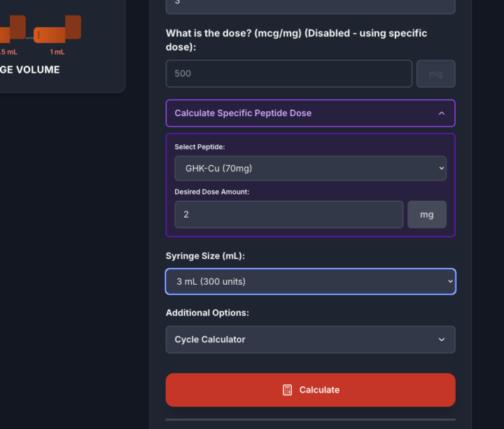Click the Desired Dose Amount input field
Screen dimensions: 504x429
[288, 215]
